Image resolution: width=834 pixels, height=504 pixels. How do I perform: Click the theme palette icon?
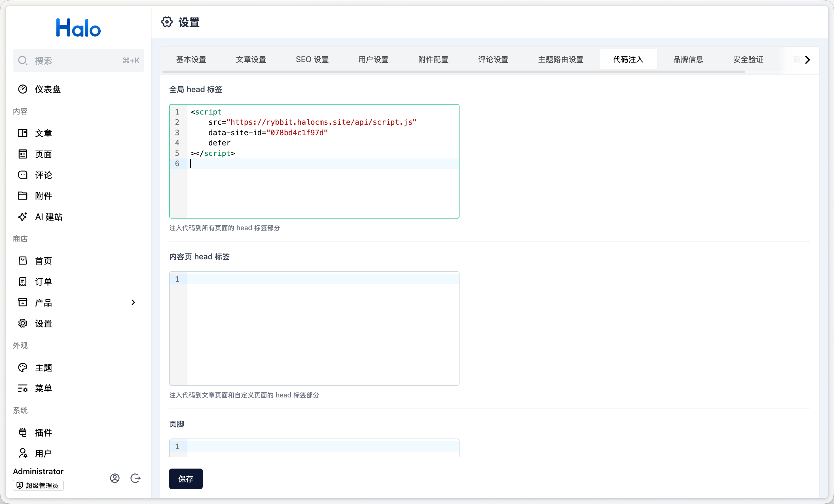[x=23, y=368]
